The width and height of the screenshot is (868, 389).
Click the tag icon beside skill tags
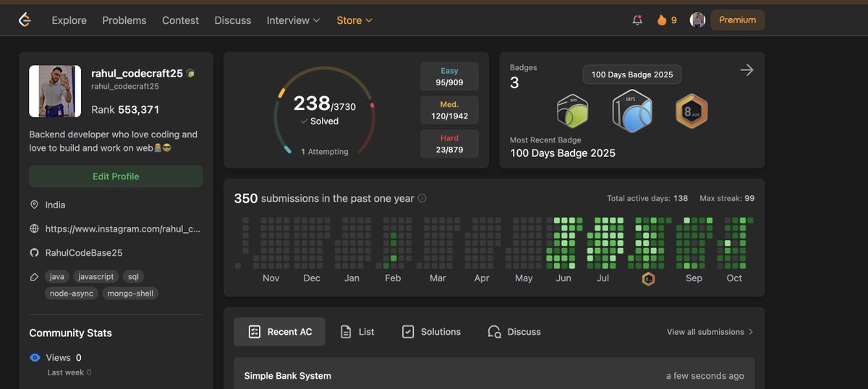click(x=34, y=277)
